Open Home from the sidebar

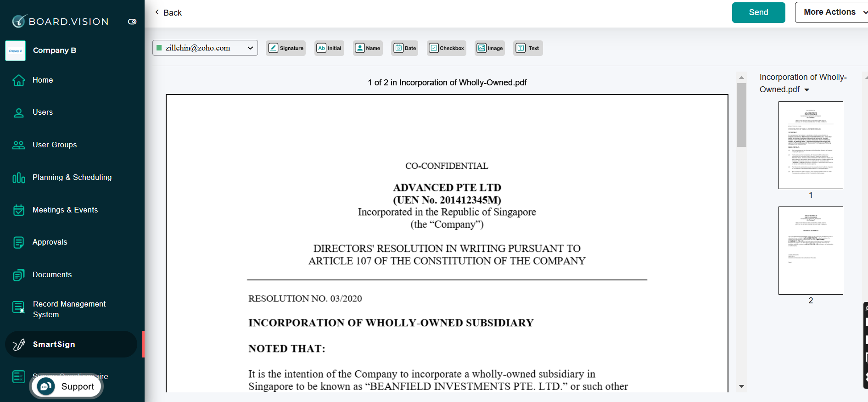[43, 80]
